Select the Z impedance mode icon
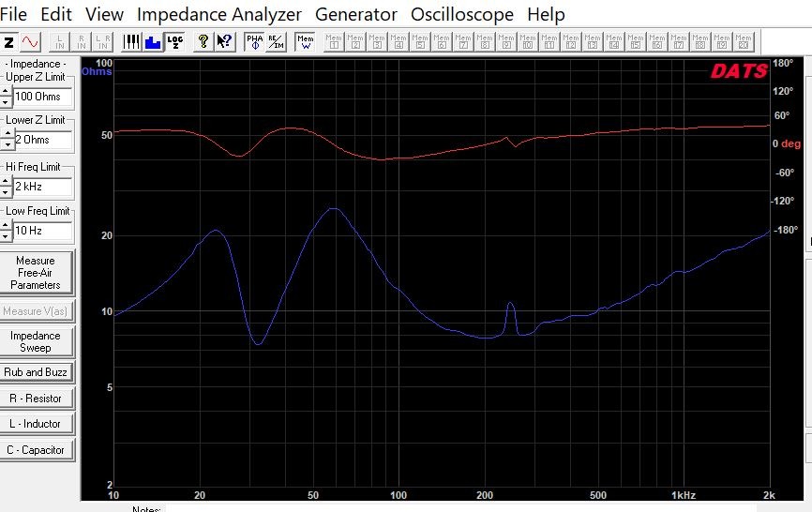The image size is (812, 512). [8, 42]
